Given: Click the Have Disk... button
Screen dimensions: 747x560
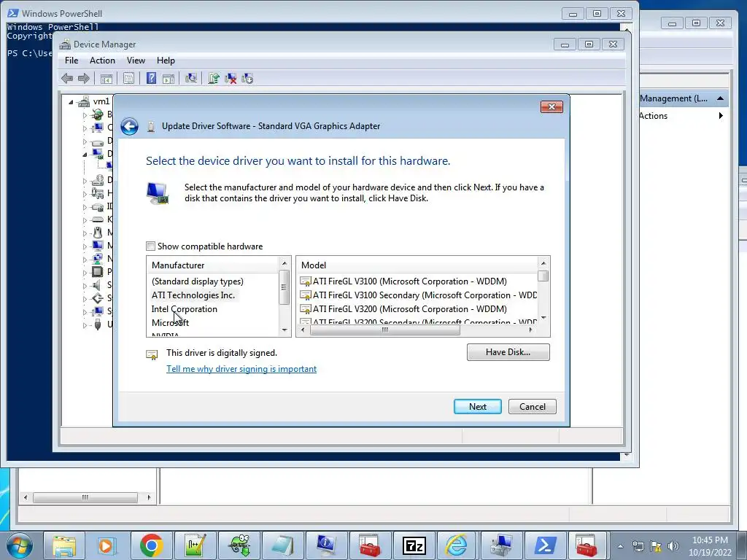Looking at the screenshot, I should pos(508,352).
